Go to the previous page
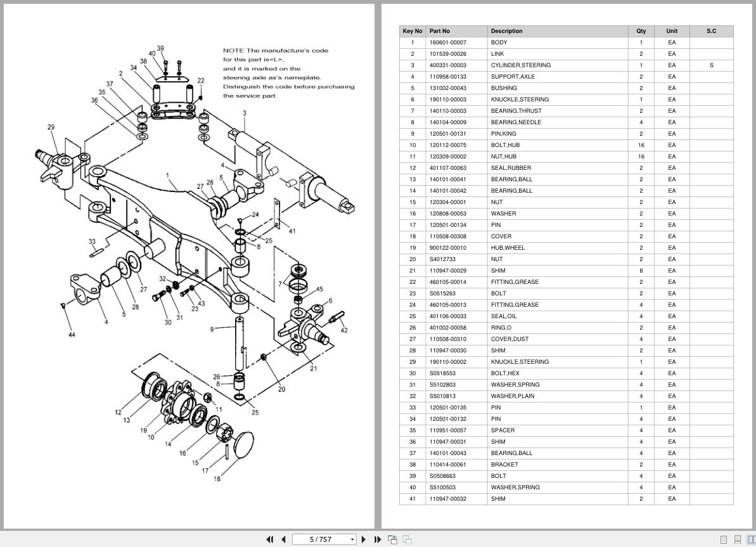This screenshot has height=547, width=756. click(283, 539)
